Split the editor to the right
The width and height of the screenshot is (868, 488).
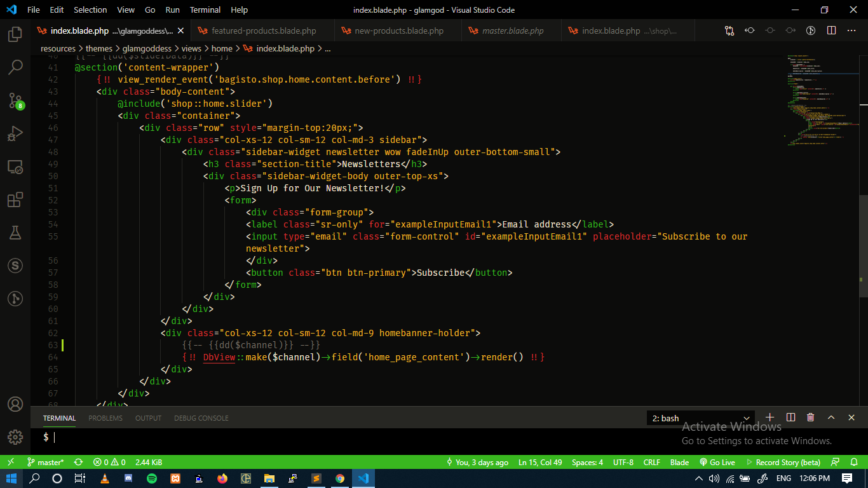click(831, 30)
